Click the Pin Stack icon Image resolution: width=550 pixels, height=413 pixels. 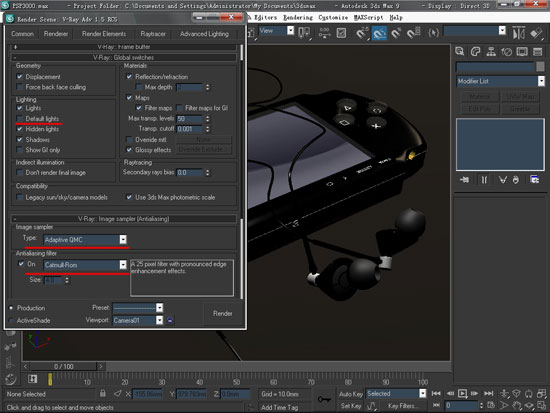(464, 180)
